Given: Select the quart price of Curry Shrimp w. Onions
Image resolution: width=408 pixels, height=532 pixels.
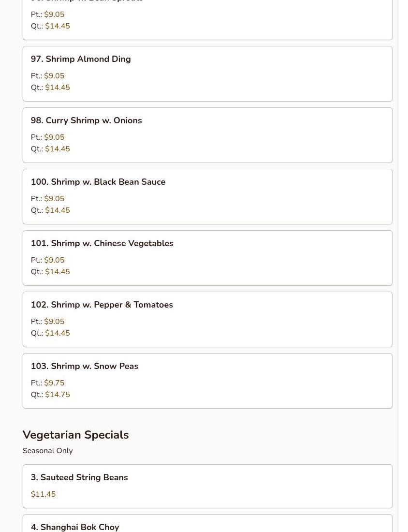Looking at the screenshot, I should click(58, 149).
